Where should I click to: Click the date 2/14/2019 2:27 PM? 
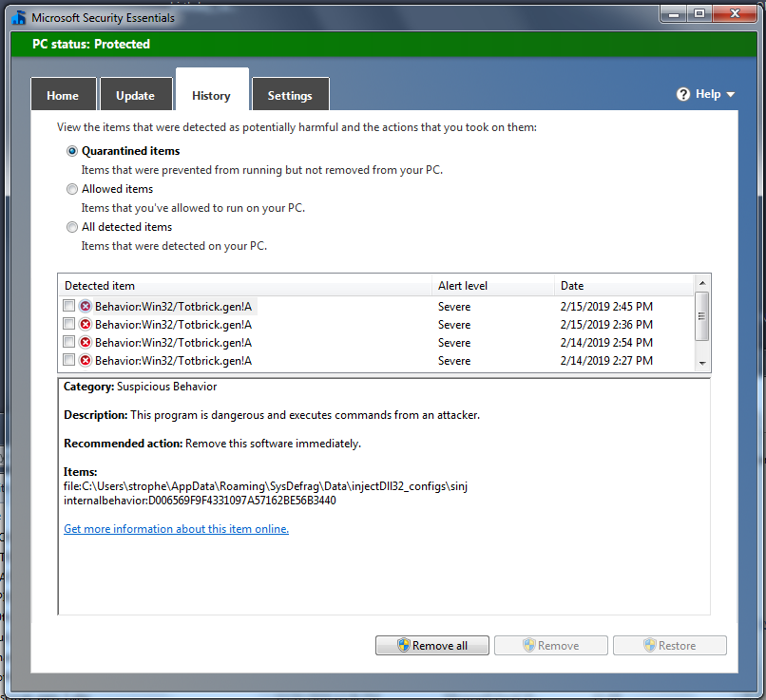click(606, 361)
